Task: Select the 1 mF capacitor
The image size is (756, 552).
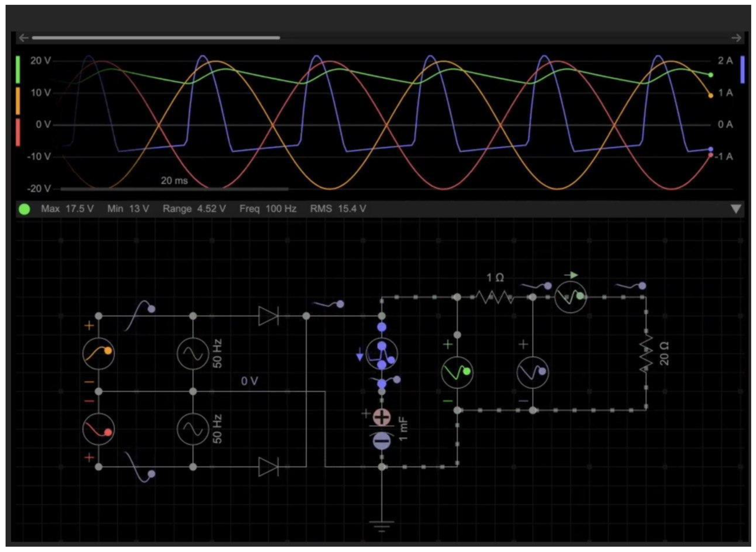Action: [381, 429]
